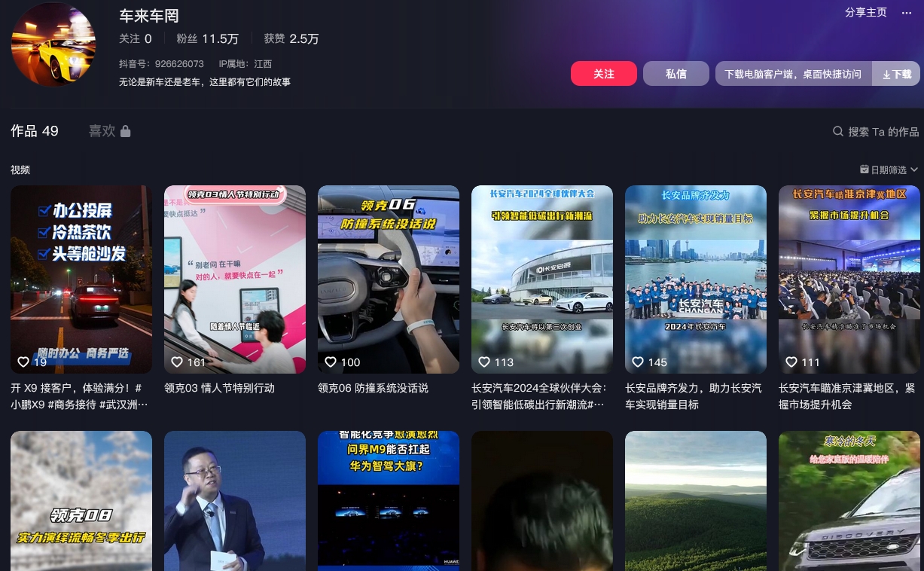This screenshot has height=571, width=924.
Task: Click the 关注 0 following count
Action: tap(136, 38)
